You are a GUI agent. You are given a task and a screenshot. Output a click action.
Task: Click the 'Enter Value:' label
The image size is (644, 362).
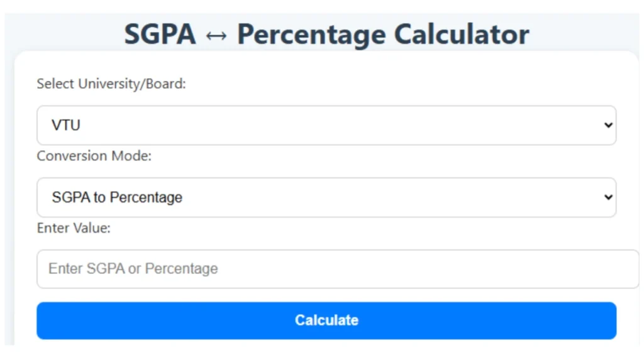click(x=74, y=228)
